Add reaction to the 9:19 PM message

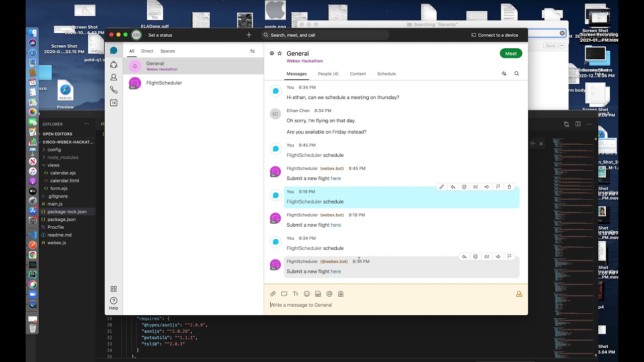pyautogui.click(x=464, y=187)
